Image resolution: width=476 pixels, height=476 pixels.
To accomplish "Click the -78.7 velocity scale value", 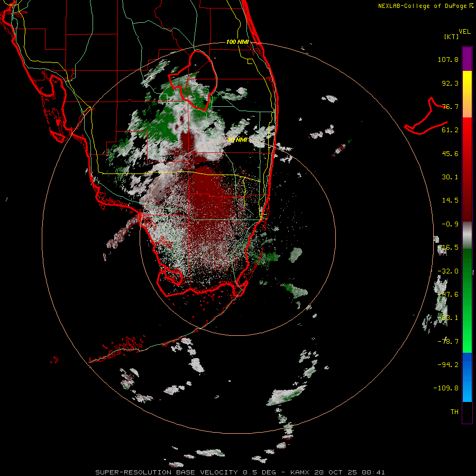I will click(448, 342).
